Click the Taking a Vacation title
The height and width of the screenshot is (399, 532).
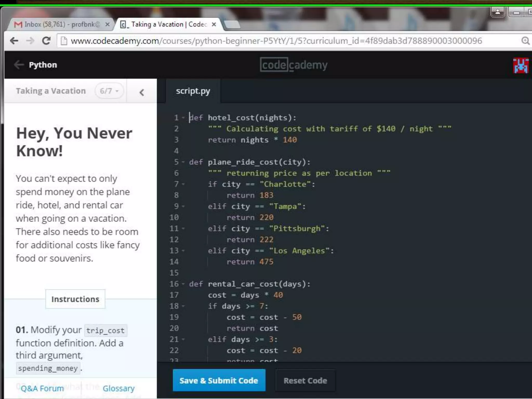pos(51,91)
